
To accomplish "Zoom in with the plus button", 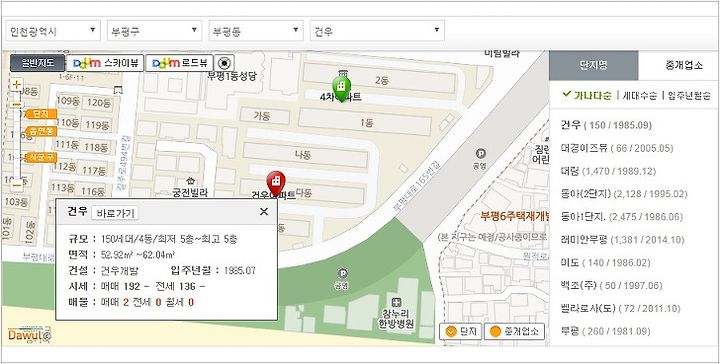I will click(17, 84).
